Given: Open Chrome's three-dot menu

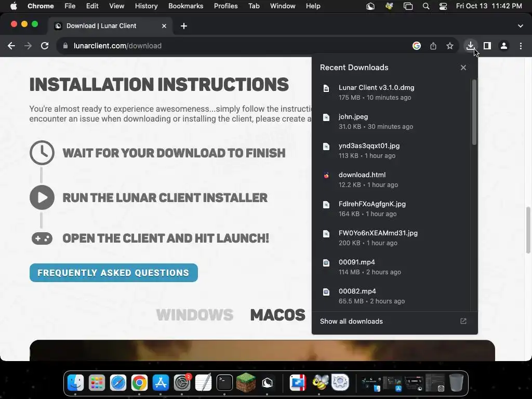Looking at the screenshot, I should pyautogui.click(x=521, y=46).
